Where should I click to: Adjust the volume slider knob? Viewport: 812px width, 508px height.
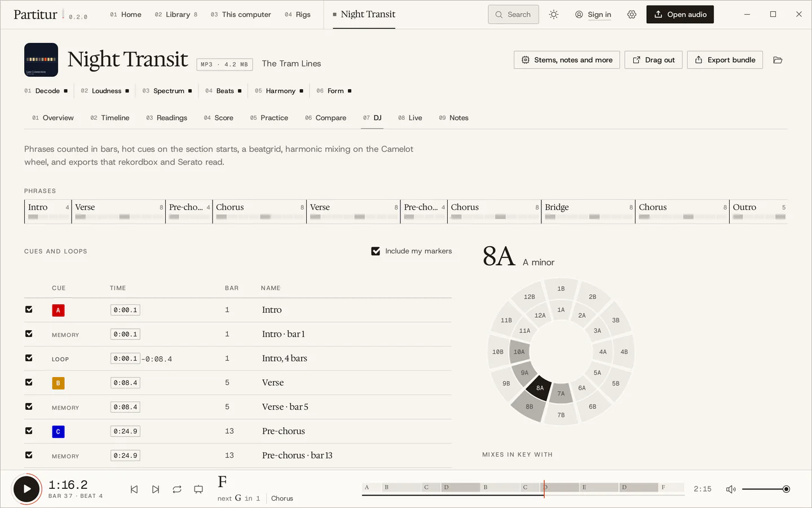point(786,489)
